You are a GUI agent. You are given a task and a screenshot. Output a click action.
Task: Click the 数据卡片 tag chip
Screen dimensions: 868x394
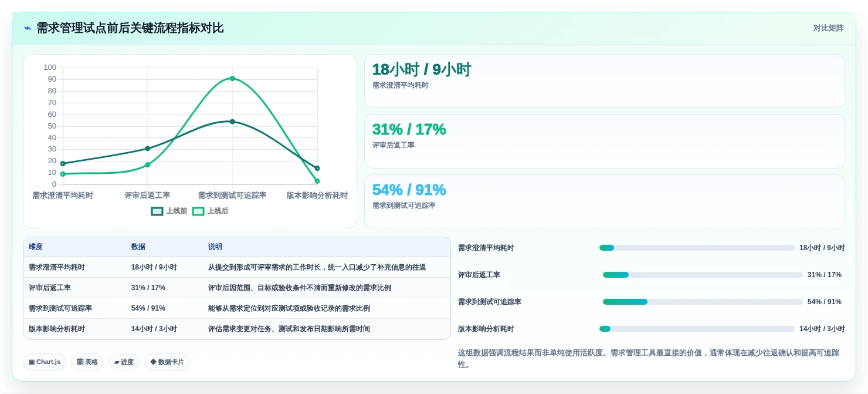[167, 362]
